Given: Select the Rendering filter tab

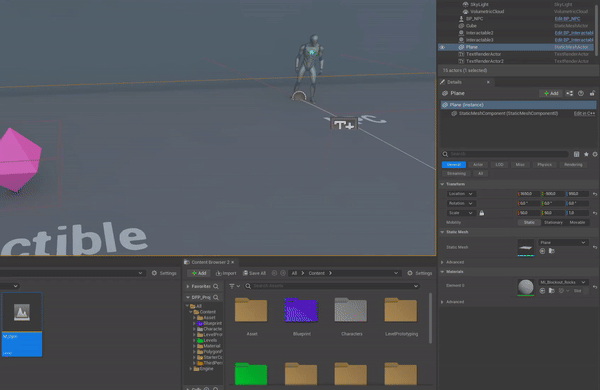Looking at the screenshot, I should (573, 165).
